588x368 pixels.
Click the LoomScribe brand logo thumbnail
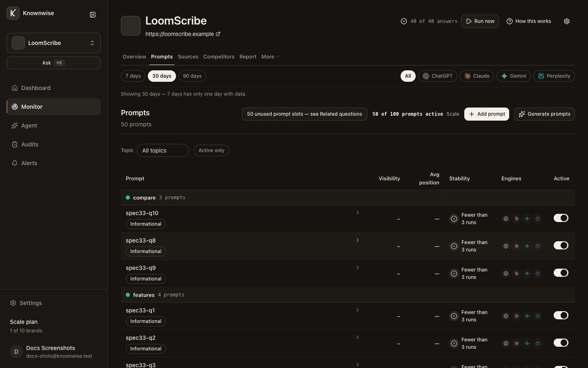131,26
